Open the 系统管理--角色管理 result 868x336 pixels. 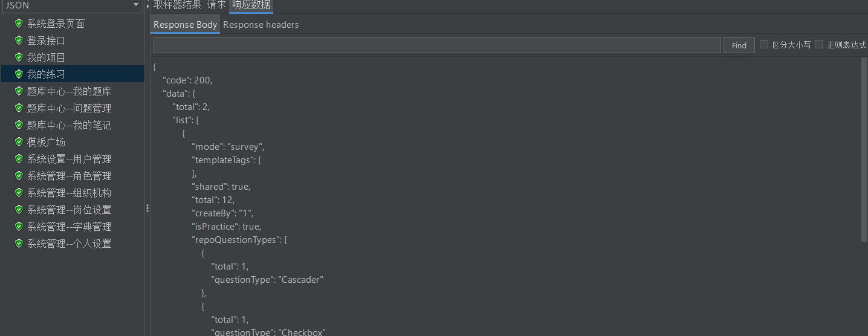(69, 176)
